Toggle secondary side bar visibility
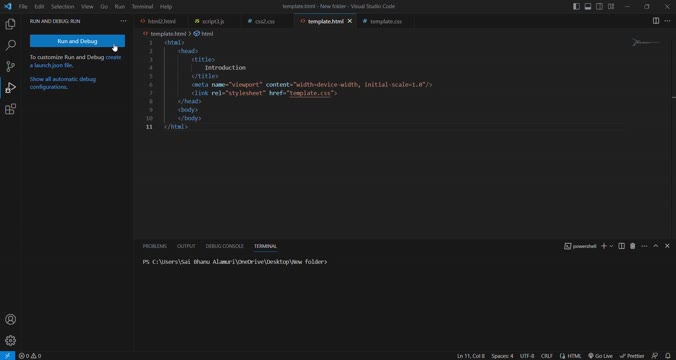The width and height of the screenshot is (676, 360). tap(599, 6)
